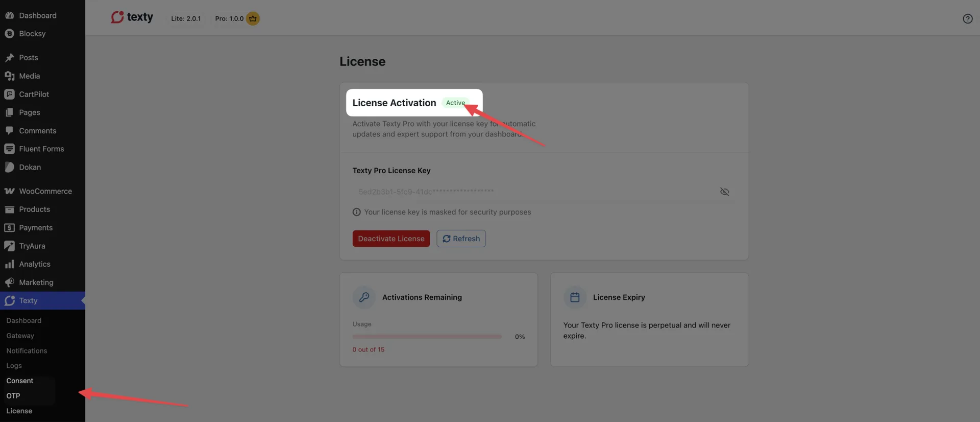Click the calendar icon in License Expiry
980x422 pixels.
[x=575, y=297]
